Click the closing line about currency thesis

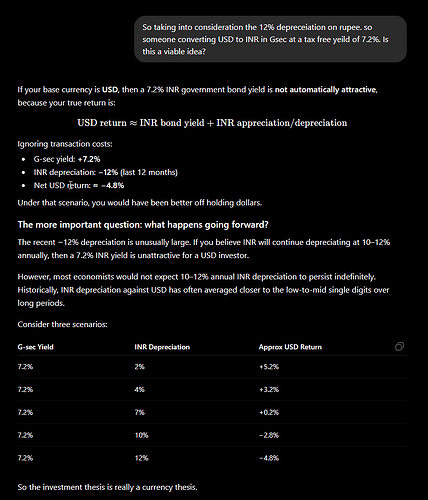[x=107, y=487]
